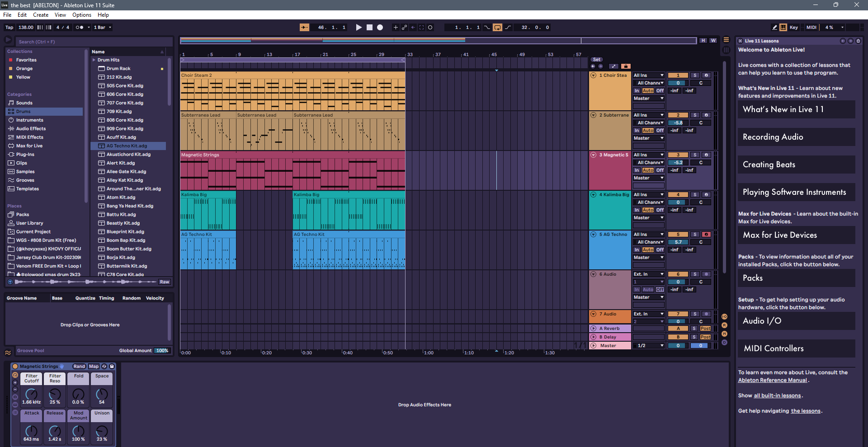
Task: Open the File menu
Action: tap(7, 15)
